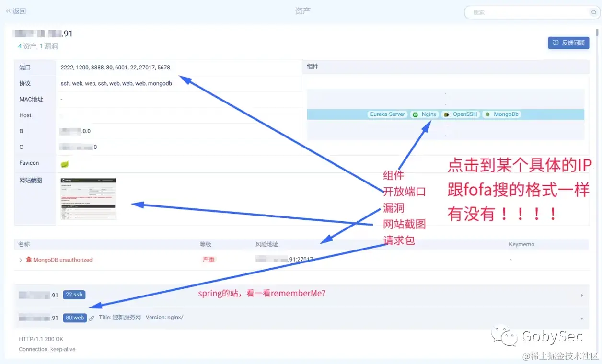602x364 pixels.
Task: Open the website screenshot thumbnail
Action: tap(88, 199)
